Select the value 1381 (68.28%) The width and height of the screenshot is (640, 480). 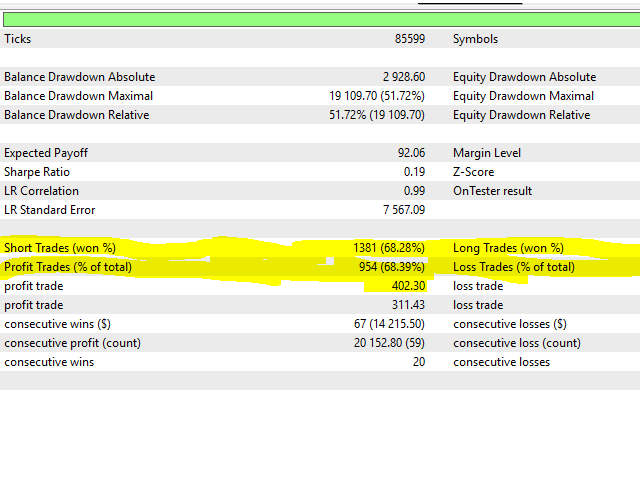(x=389, y=248)
